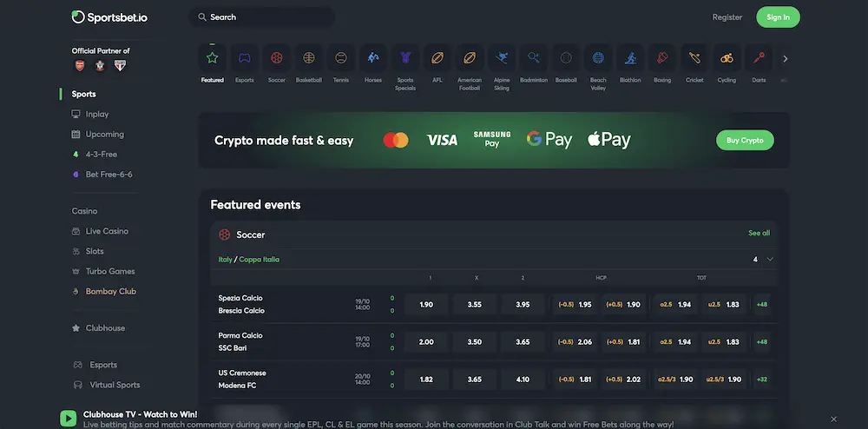Pick SSC Bari win odds 3.65
Screen dimensions: 868x429
pos(523,342)
